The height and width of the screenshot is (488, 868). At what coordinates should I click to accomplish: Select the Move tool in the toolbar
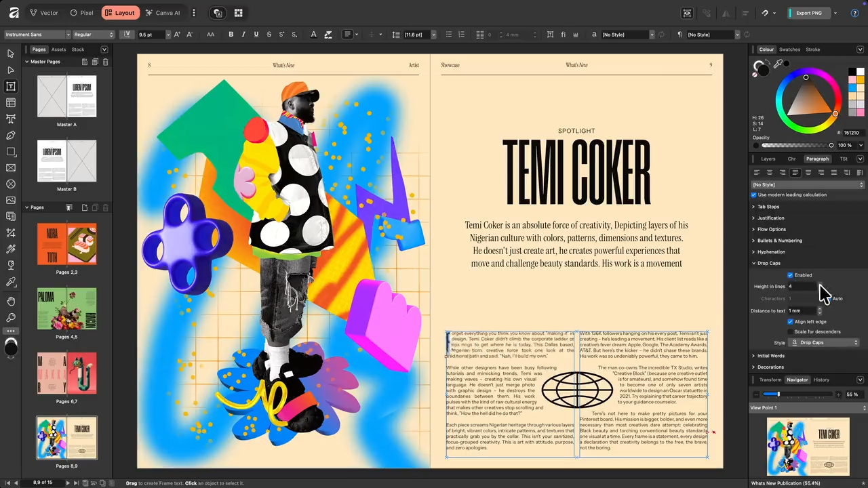[x=10, y=54]
